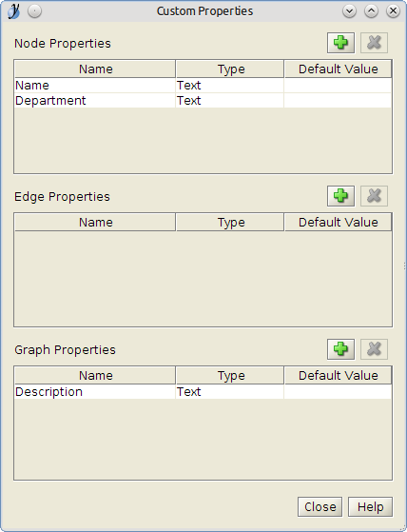Click the round pin button beside the yEd icon
Image resolution: width=407 pixels, height=532 pixels.
[34, 11]
